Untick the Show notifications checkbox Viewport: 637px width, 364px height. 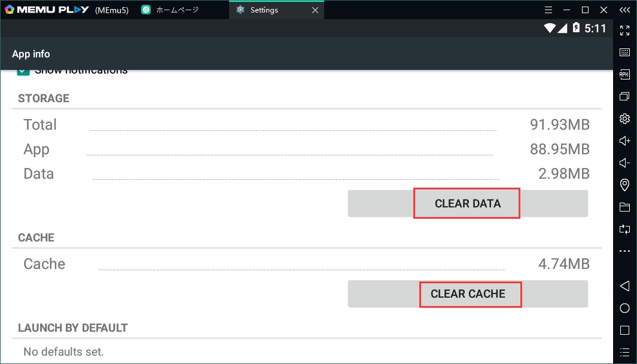click(23, 71)
